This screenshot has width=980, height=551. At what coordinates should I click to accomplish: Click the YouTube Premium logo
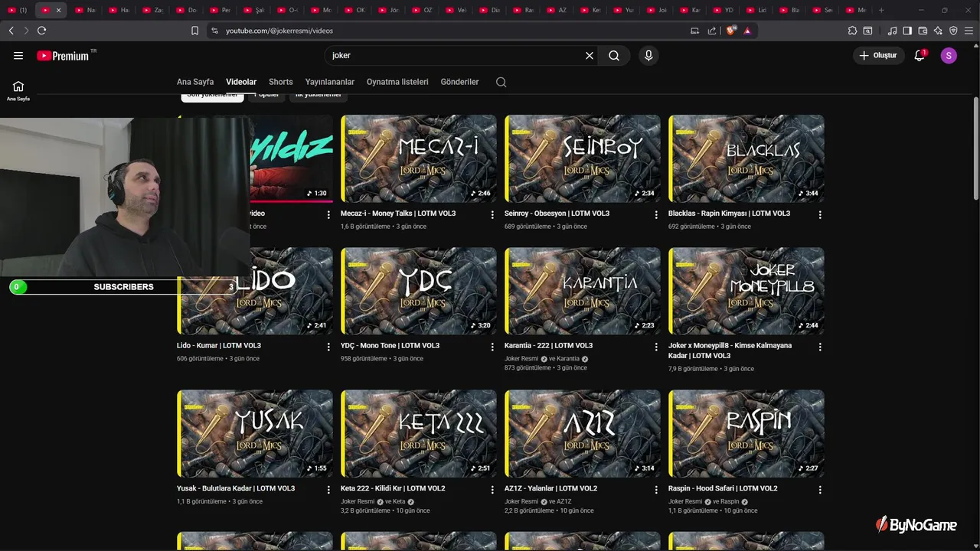pos(64,56)
